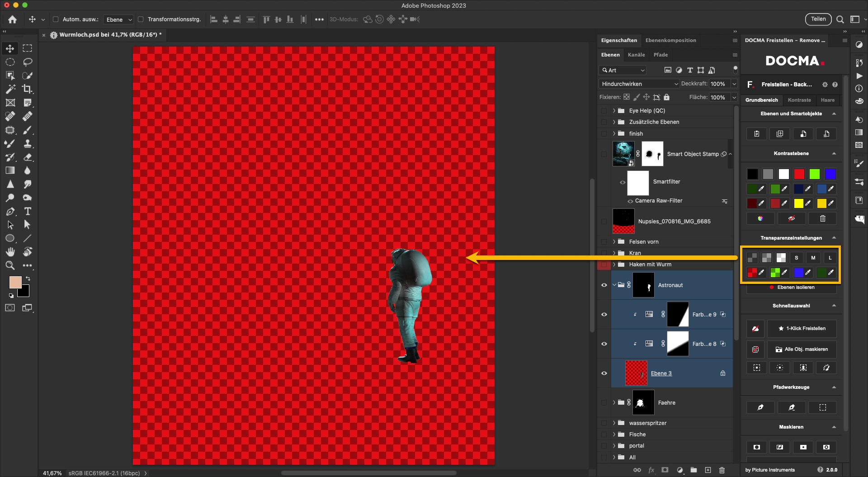Open the search magnifier at top right
Image resolution: width=868 pixels, height=477 pixels.
pyautogui.click(x=840, y=19)
